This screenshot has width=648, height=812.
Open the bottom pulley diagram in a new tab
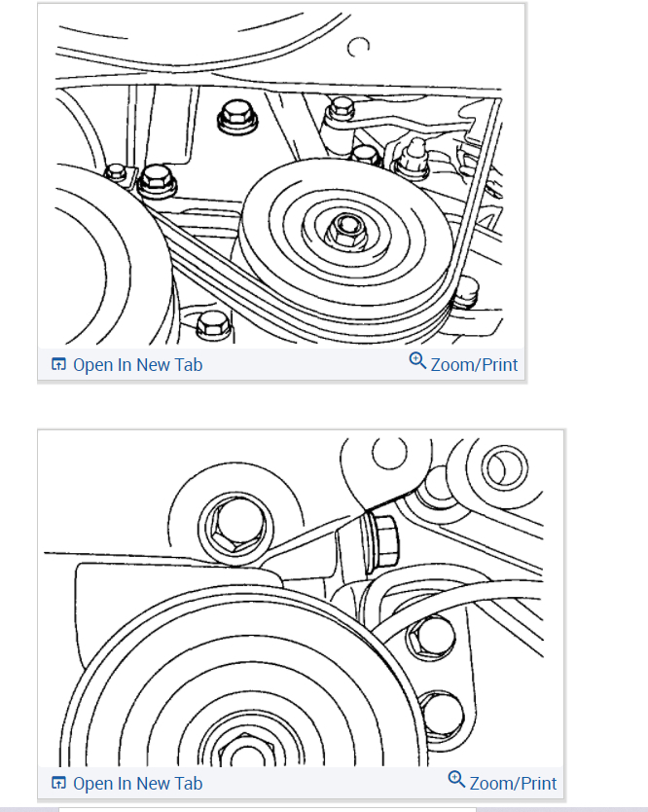point(137,783)
